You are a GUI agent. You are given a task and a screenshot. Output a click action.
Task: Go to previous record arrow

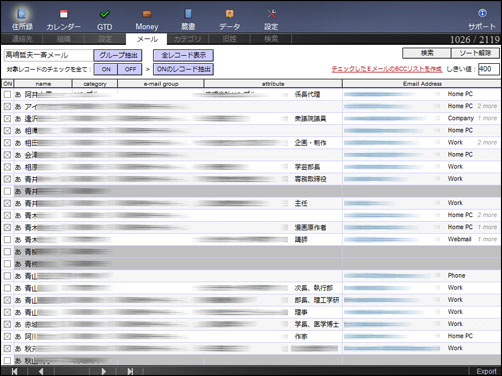pos(41,371)
